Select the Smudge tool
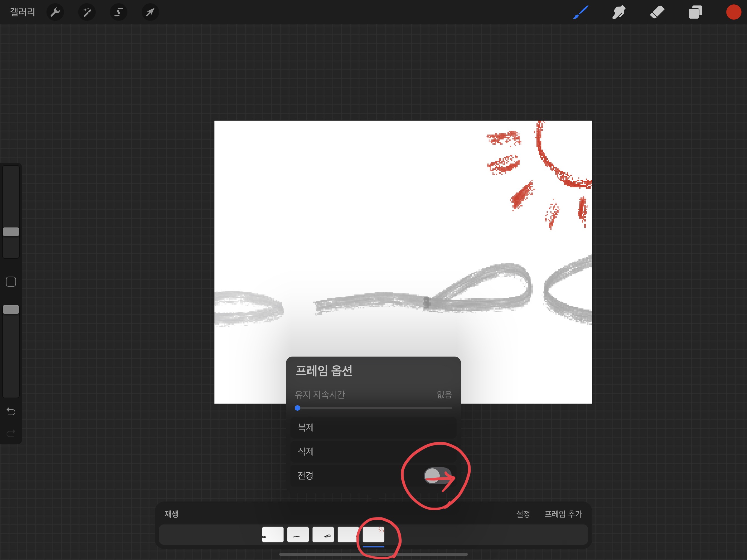The height and width of the screenshot is (560, 747). click(x=619, y=13)
